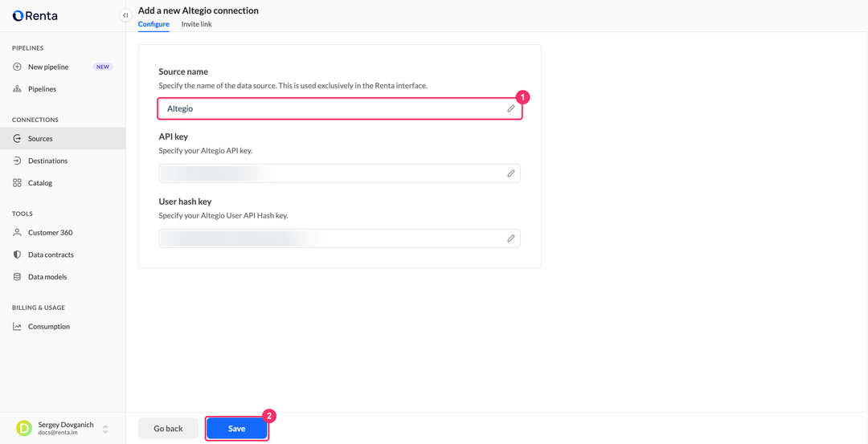Open Data models tool

63,277
